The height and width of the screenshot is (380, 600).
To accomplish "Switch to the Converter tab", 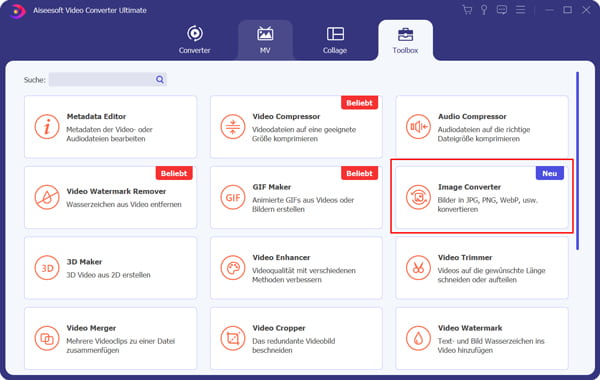I will 194,40.
